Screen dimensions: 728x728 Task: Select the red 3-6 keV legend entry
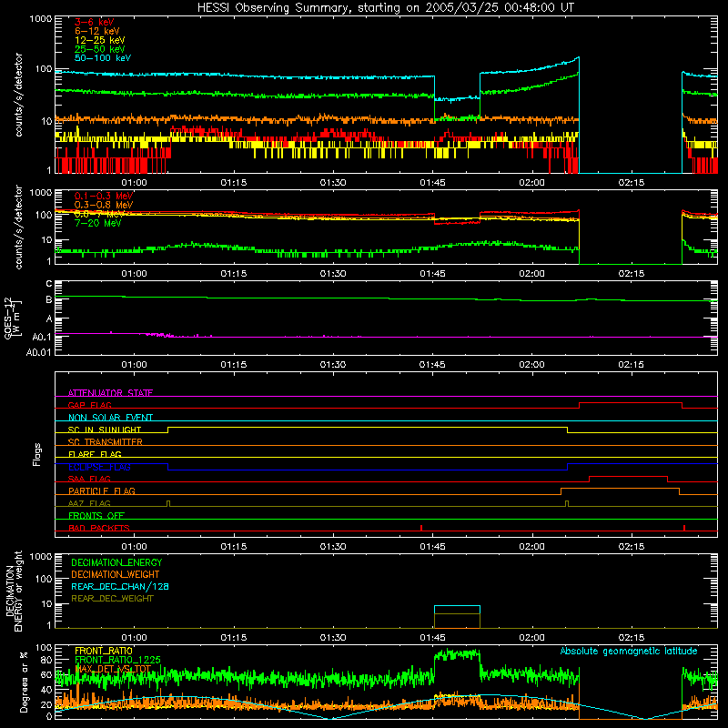click(x=95, y=22)
